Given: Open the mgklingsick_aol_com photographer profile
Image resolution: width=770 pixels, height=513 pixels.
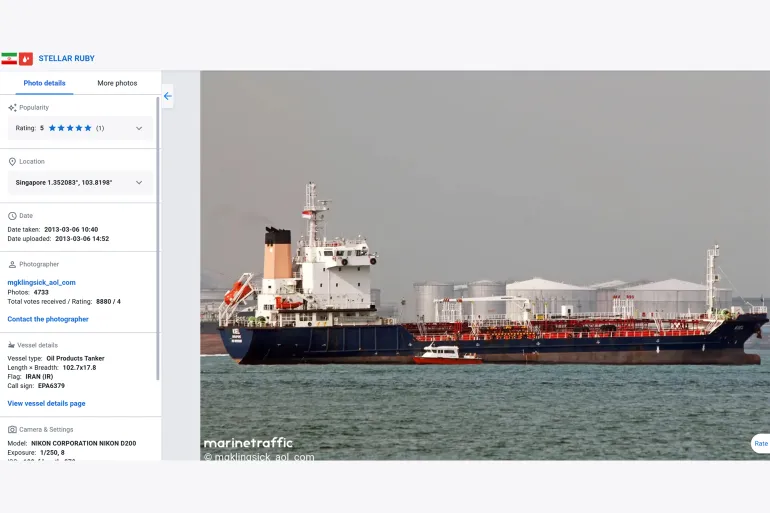Looking at the screenshot, I should [x=41, y=283].
